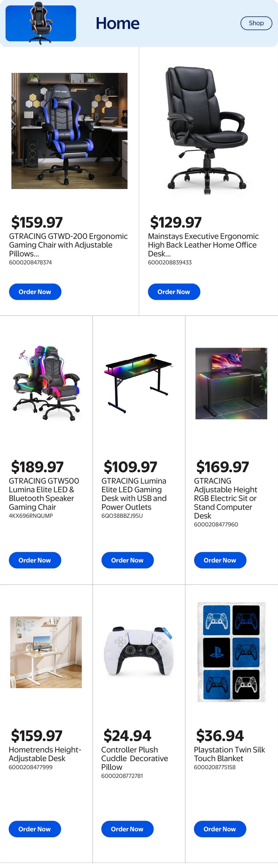This screenshot has height=868, width=278.
Task: Open the blue GTRACING GTWD-200 chair photo
Action: 69,131
